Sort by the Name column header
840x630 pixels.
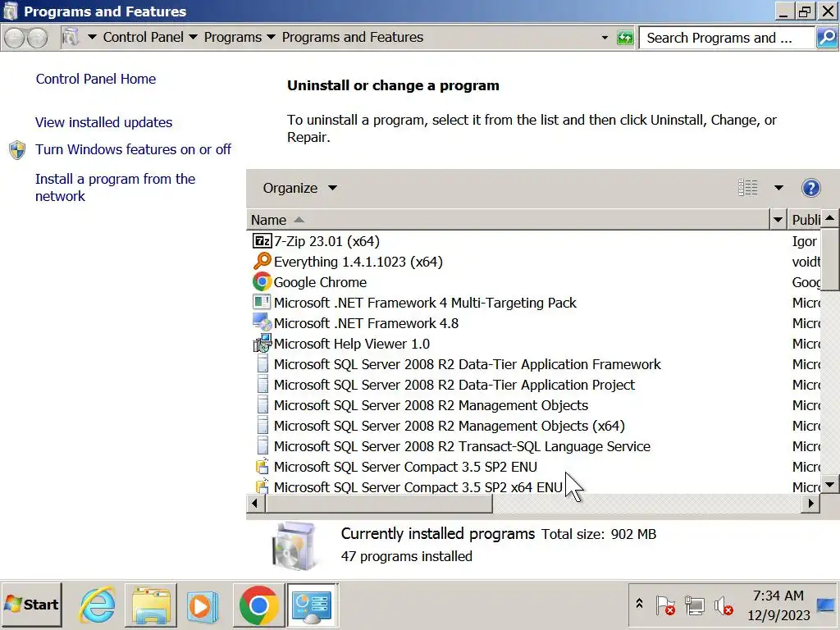(x=509, y=220)
